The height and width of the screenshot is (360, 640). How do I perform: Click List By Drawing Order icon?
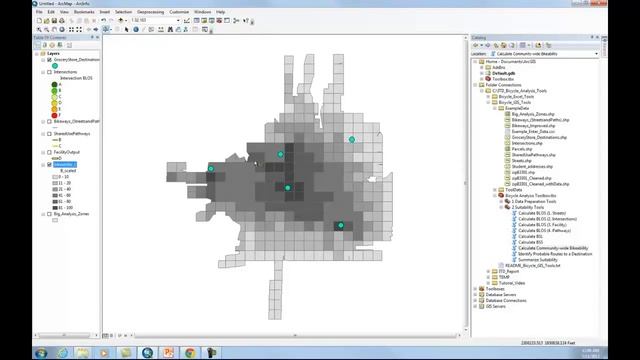(x=38, y=45)
